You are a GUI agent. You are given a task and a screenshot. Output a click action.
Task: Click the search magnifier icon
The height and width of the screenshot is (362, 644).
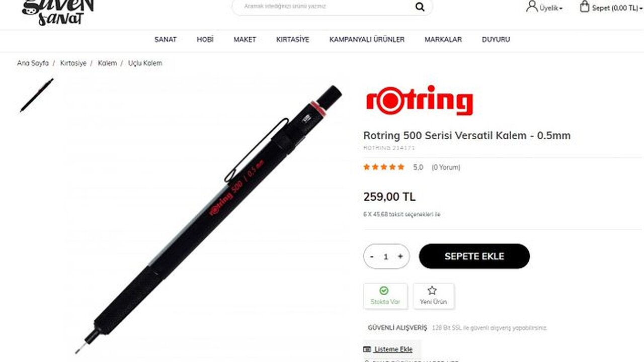click(x=420, y=7)
